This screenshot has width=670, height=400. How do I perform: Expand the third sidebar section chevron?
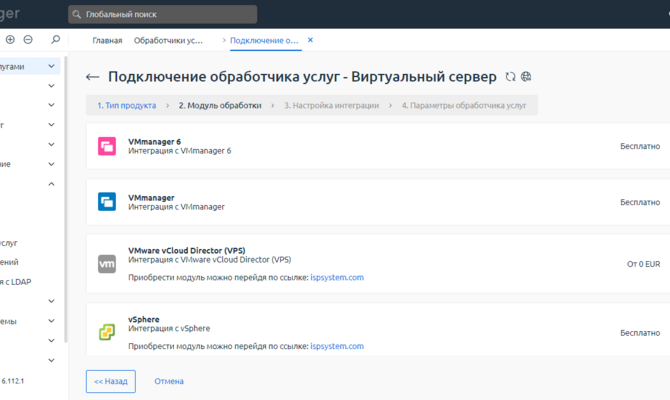coord(51,105)
